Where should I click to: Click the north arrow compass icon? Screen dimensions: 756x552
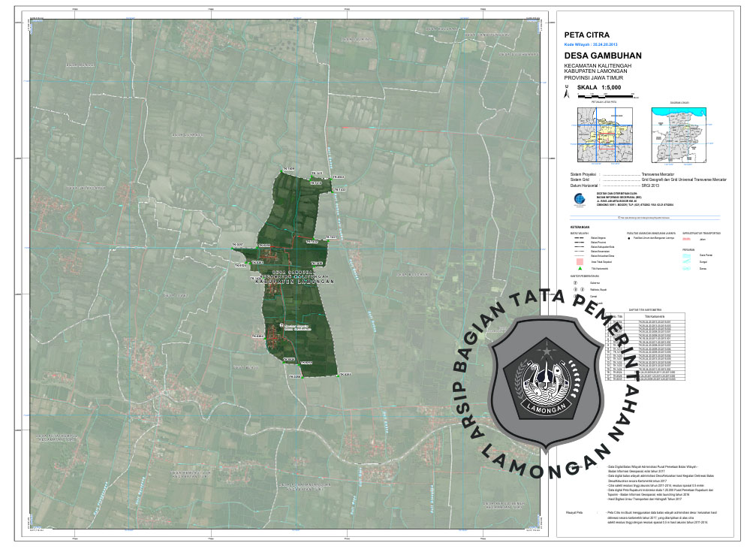click(567, 93)
